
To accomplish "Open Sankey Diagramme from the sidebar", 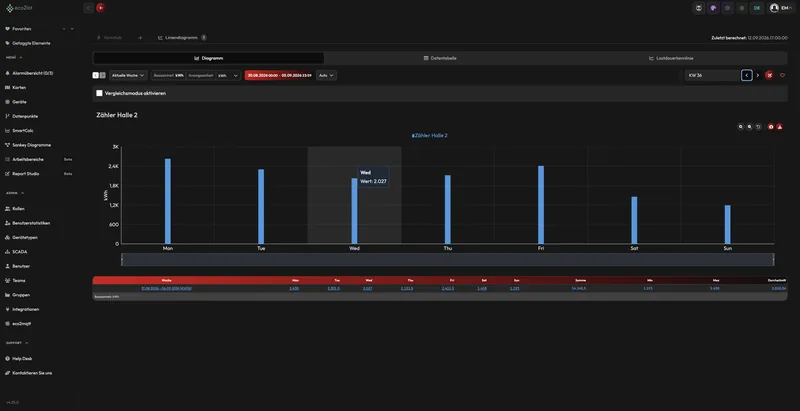I will pyautogui.click(x=31, y=145).
